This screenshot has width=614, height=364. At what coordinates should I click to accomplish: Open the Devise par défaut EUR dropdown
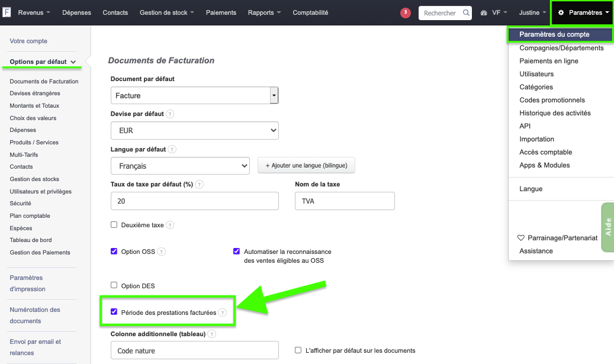[x=195, y=130]
